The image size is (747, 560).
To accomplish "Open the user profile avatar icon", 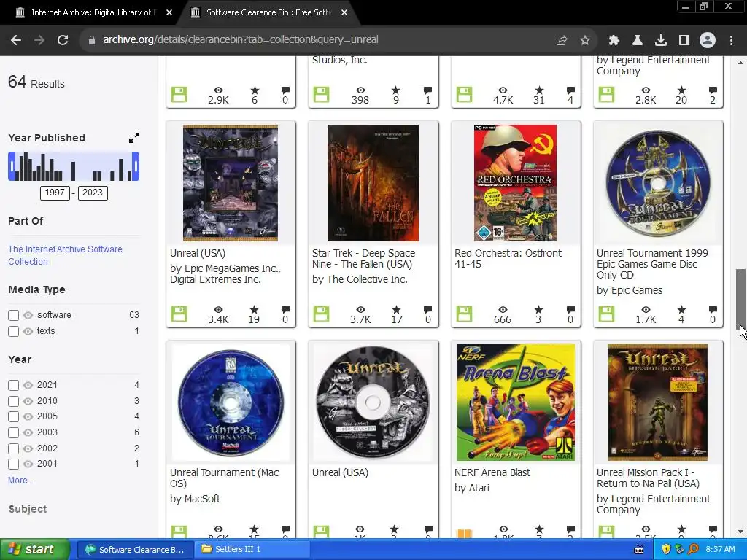I will point(708,41).
